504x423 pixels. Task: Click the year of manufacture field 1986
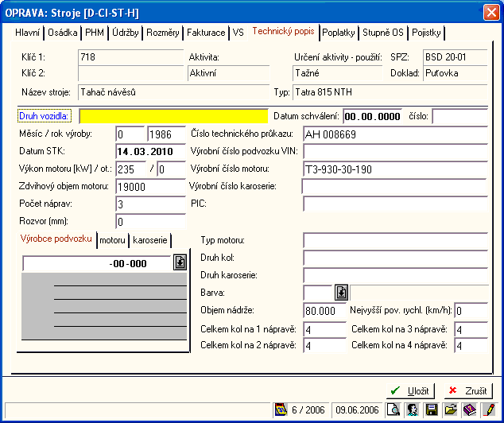[166, 134]
